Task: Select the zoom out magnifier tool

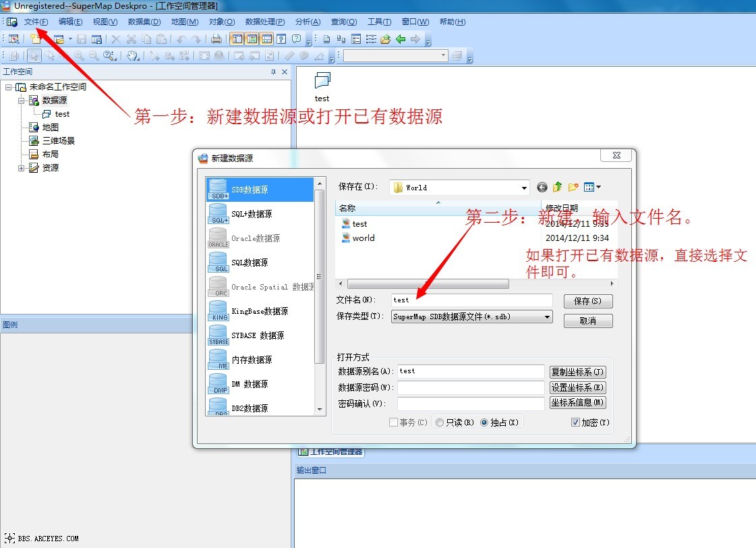Action: (x=94, y=56)
